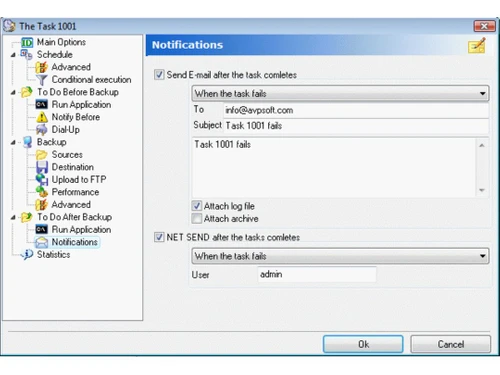Click the Cancel button
Image resolution: width=500 pixels, height=375 pixels.
pyautogui.click(x=451, y=344)
